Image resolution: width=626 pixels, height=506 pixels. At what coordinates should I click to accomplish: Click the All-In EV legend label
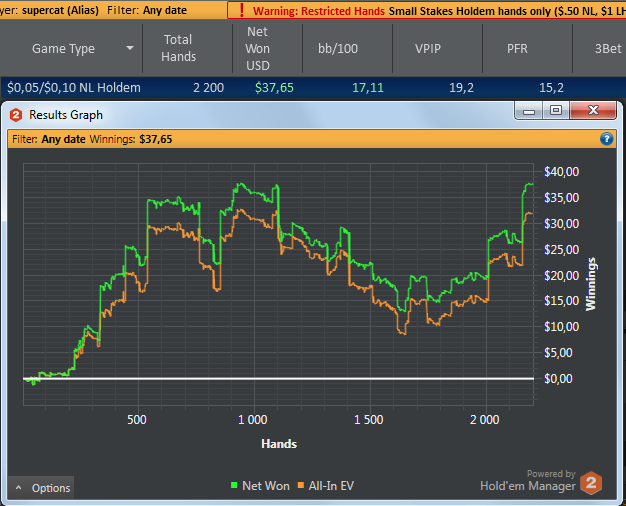pos(331,486)
